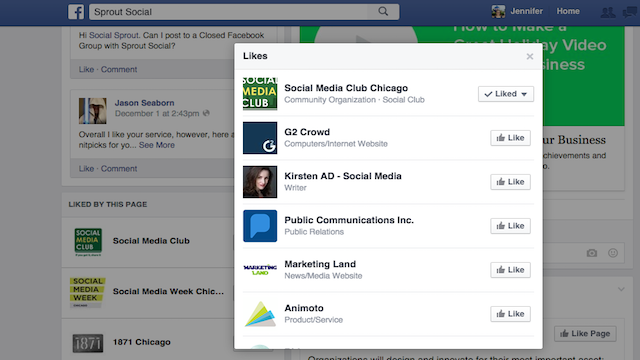Expand See More on Jason's post
Image resolution: width=640 pixels, height=360 pixels.
click(157, 145)
